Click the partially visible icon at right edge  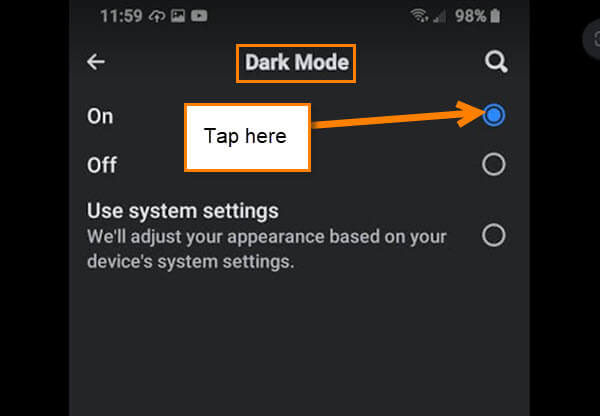tap(592, 39)
